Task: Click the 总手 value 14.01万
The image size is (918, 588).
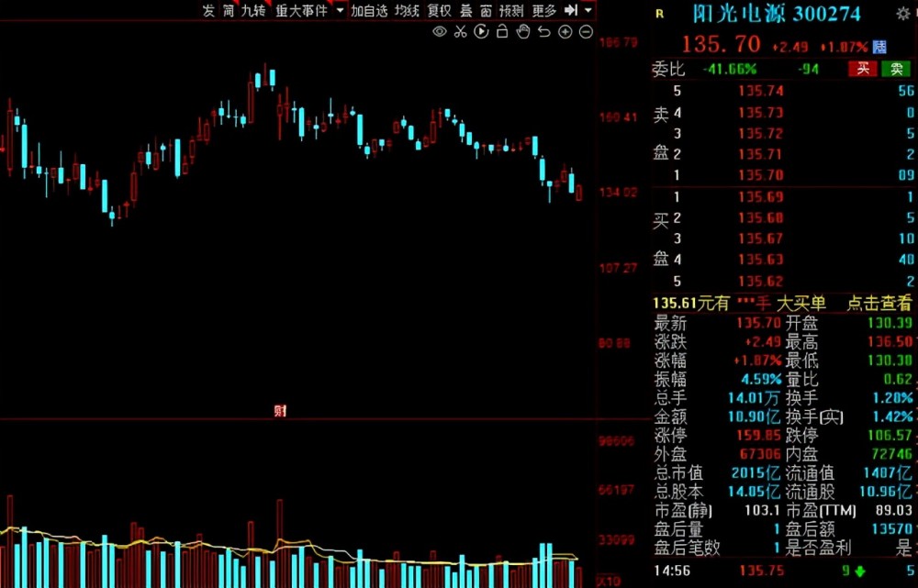Action: point(754,398)
